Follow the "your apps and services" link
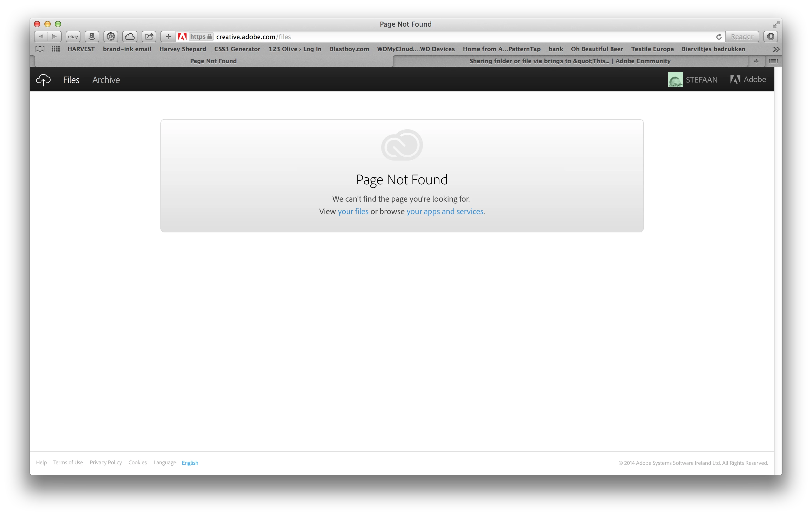The height and width of the screenshot is (516, 812). 444,211
